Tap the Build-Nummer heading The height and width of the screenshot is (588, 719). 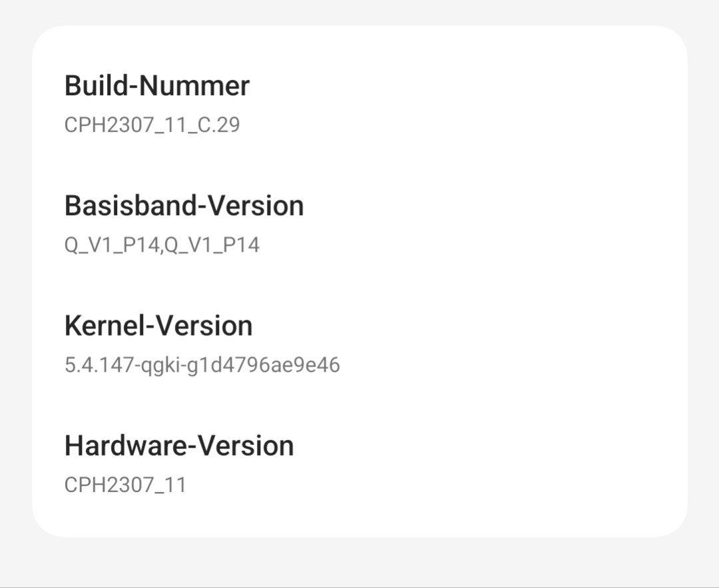157,86
